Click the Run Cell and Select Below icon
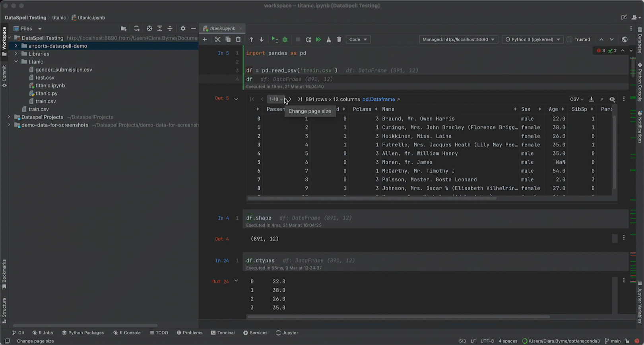 pyautogui.click(x=274, y=39)
